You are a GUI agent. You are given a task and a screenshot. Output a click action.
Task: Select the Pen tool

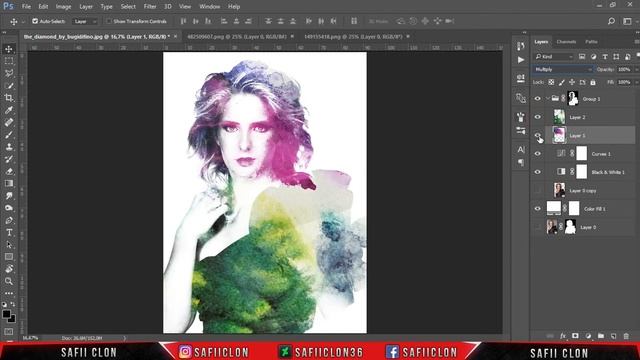(x=9, y=220)
